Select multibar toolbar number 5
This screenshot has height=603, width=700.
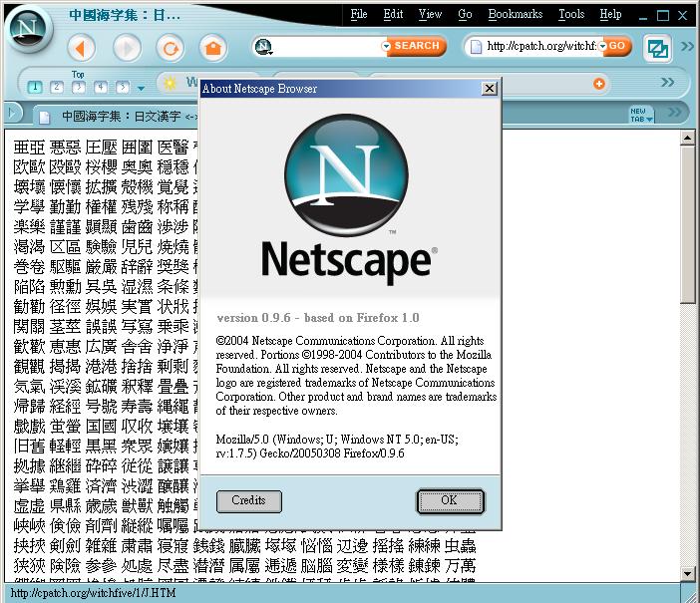(123, 87)
